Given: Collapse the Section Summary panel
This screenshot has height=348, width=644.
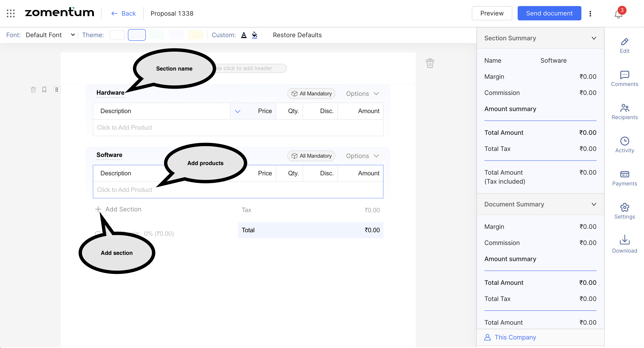Looking at the screenshot, I should [x=593, y=38].
